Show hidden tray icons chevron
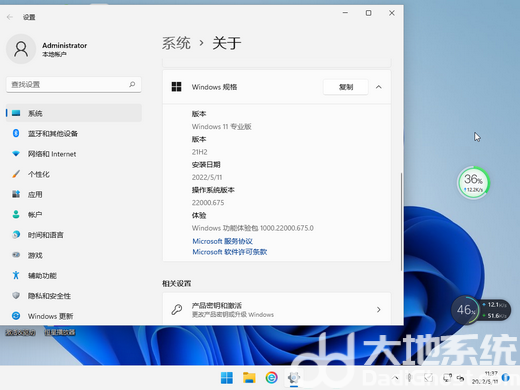This screenshot has width=520, height=390. pyautogui.click(x=395, y=378)
